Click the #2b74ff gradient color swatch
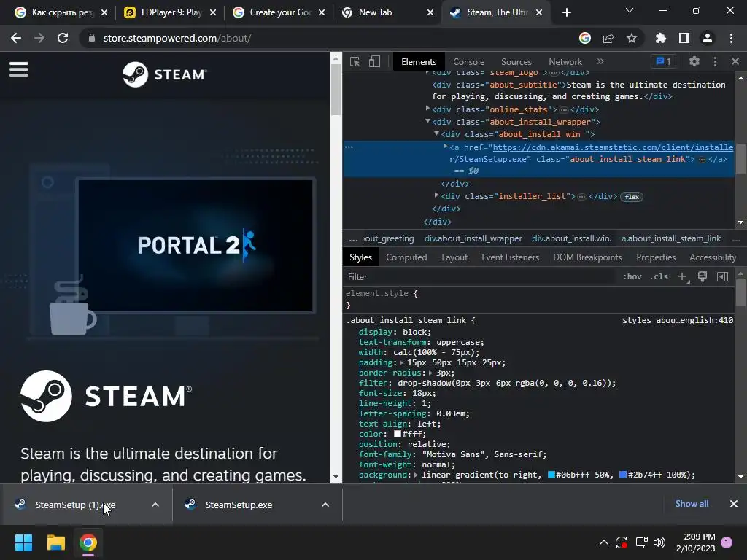This screenshot has height=560, width=747. [x=623, y=475]
